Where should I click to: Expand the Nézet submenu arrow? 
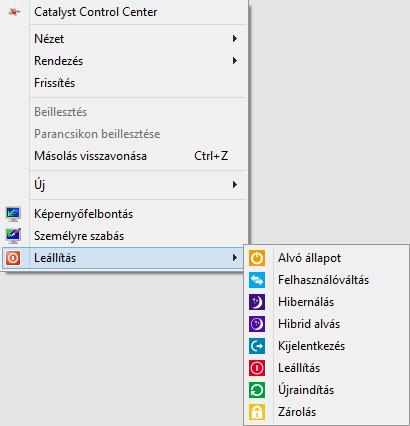click(x=235, y=39)
